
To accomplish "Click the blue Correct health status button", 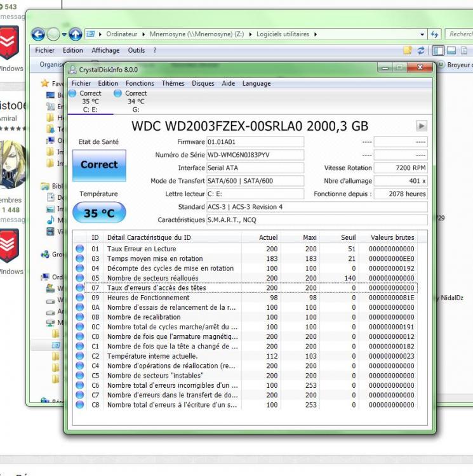I will [x=98, y=164].
